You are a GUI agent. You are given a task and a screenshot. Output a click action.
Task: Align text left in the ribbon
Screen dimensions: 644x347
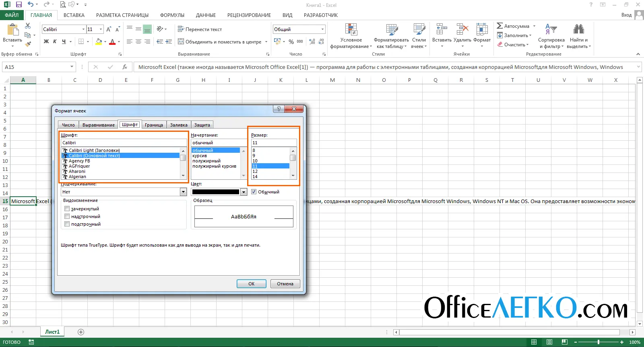coord(130,42)
